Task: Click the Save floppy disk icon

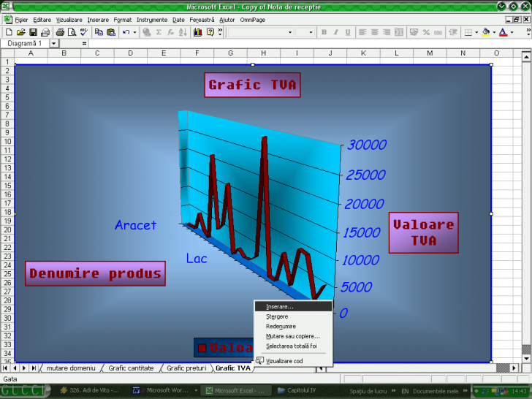Action: tap(32, 32)
